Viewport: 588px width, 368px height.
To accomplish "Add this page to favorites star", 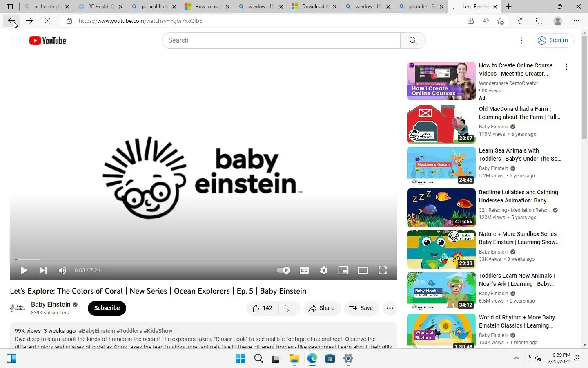I will coord(501,21).
